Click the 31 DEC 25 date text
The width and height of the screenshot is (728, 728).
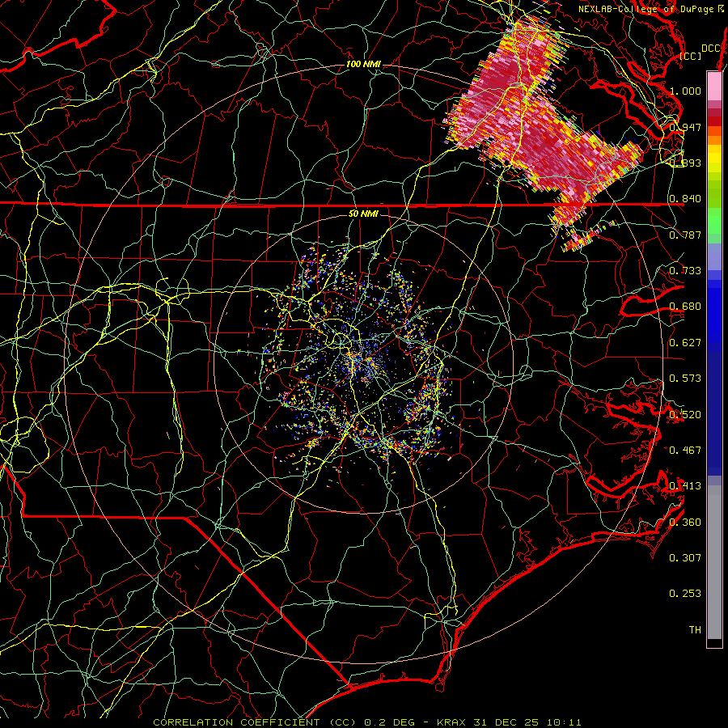(x=506, y=722)
